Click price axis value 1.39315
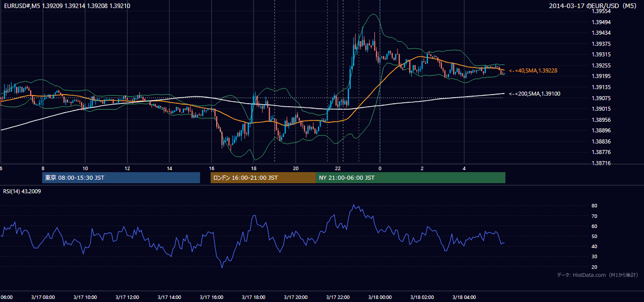This screenshot has height=302, width=644. (601, 54)
